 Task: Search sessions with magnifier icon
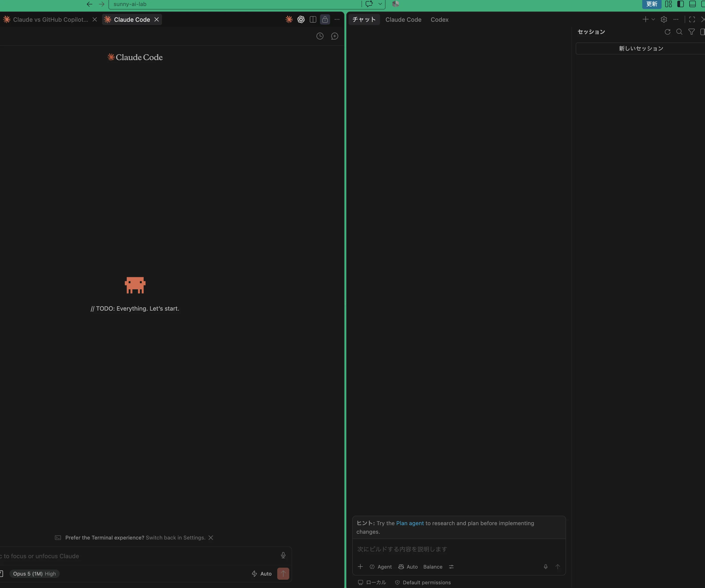tap(679, 32)
